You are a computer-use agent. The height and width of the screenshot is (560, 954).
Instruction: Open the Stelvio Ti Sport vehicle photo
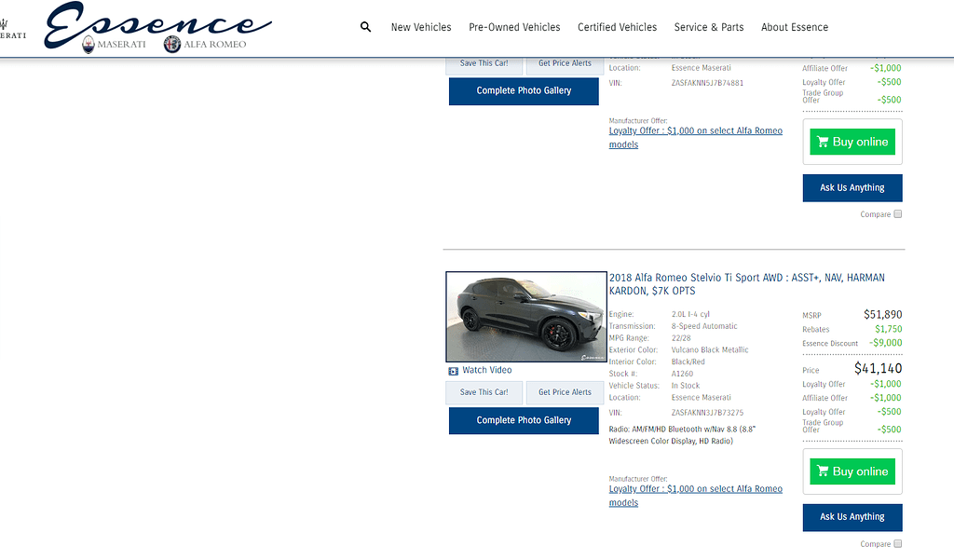[525, 317]
